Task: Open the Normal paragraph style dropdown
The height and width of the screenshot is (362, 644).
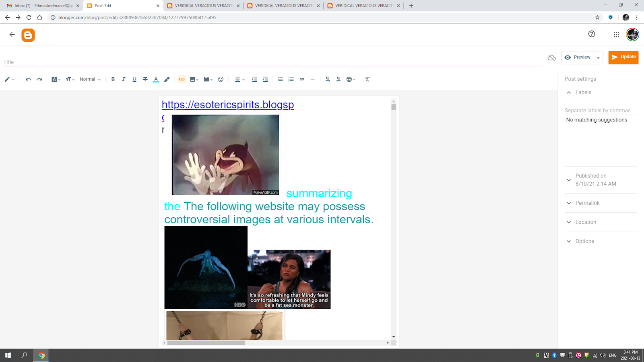Action: tap(90, 79)
